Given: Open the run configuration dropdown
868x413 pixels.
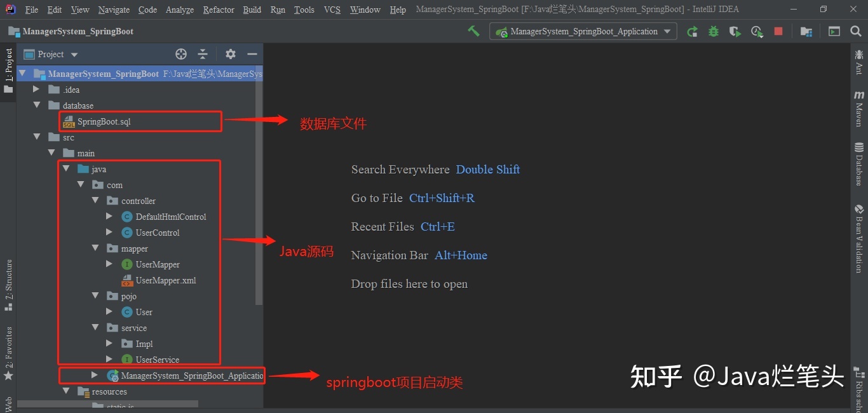Looking at the screenshot, I should click(583, 31).
